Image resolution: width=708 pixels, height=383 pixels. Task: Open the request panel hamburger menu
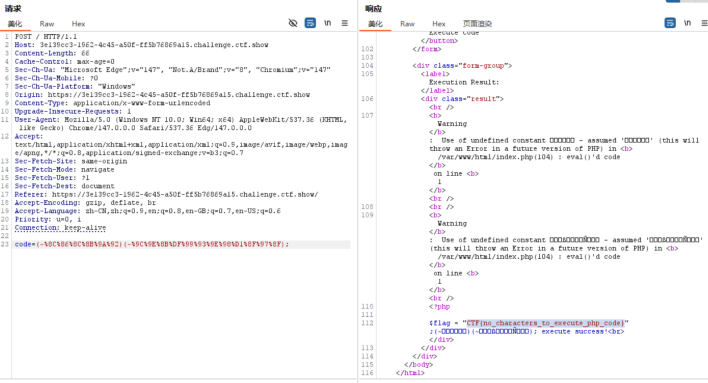pyautogui.click(x=345, y=23)
